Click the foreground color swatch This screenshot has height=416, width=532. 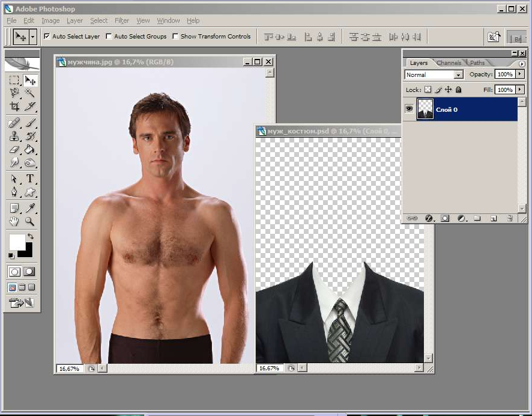tap(17, 242)
